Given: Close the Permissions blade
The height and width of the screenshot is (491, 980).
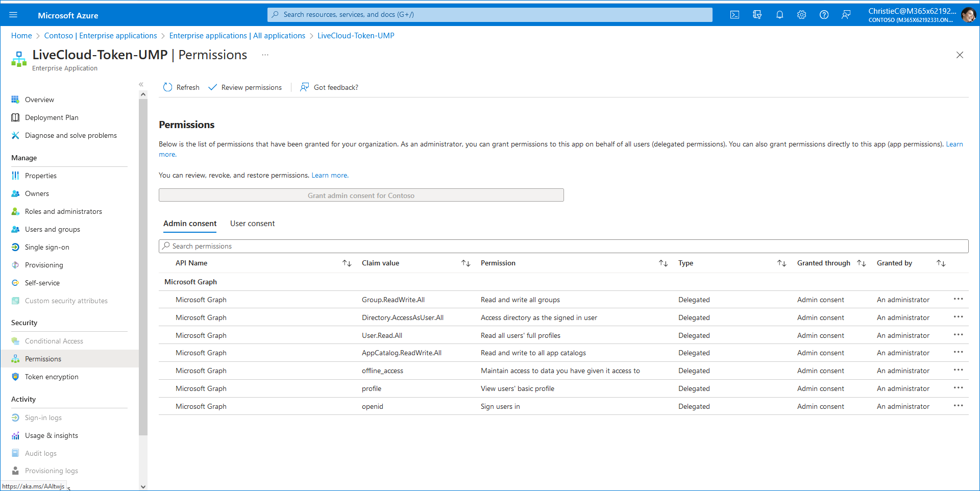Looking at the screenshot, I should click(960, 55).
